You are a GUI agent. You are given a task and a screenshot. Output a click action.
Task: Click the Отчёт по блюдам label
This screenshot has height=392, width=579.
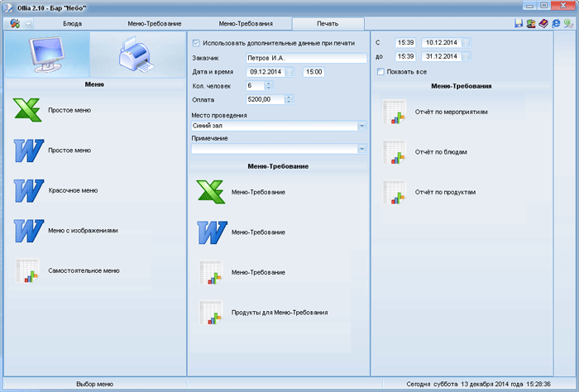tap(441, 152)
